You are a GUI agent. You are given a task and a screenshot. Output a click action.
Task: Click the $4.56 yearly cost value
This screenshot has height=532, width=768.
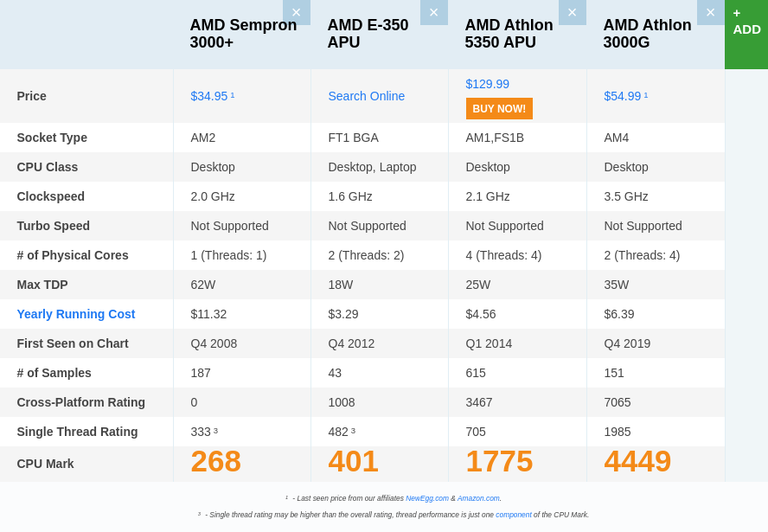point(481,314)
